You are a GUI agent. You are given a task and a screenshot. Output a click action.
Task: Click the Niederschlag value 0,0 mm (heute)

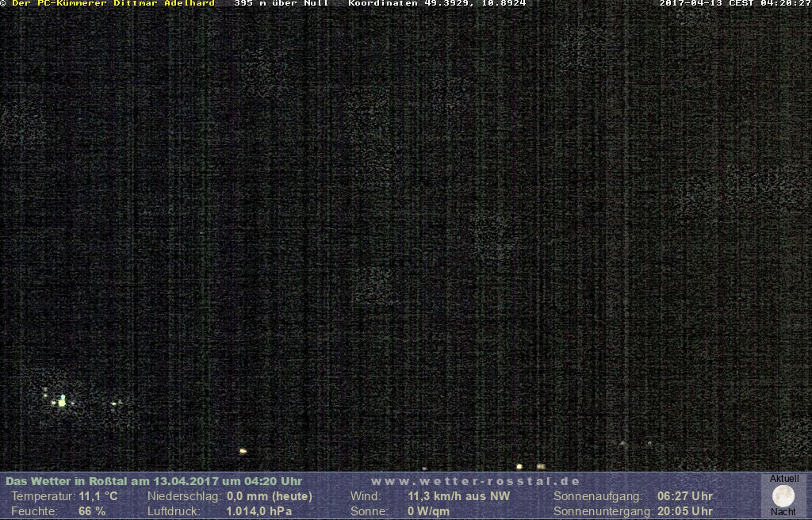click(270, 496)
